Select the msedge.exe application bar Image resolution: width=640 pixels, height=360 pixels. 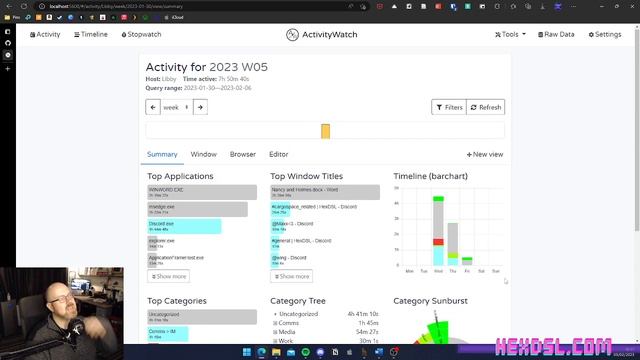(x=198, y=209)
